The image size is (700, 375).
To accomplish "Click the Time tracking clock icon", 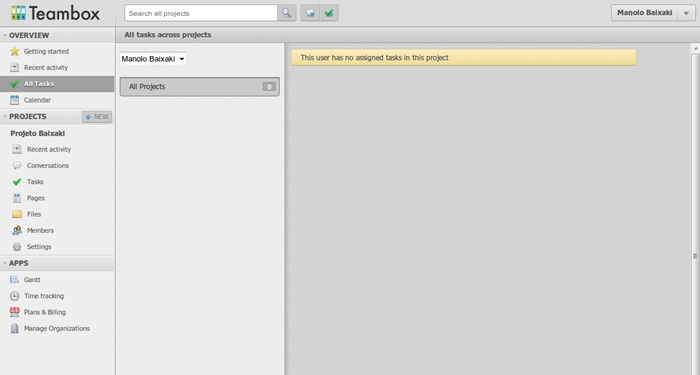I will (15, 296).
